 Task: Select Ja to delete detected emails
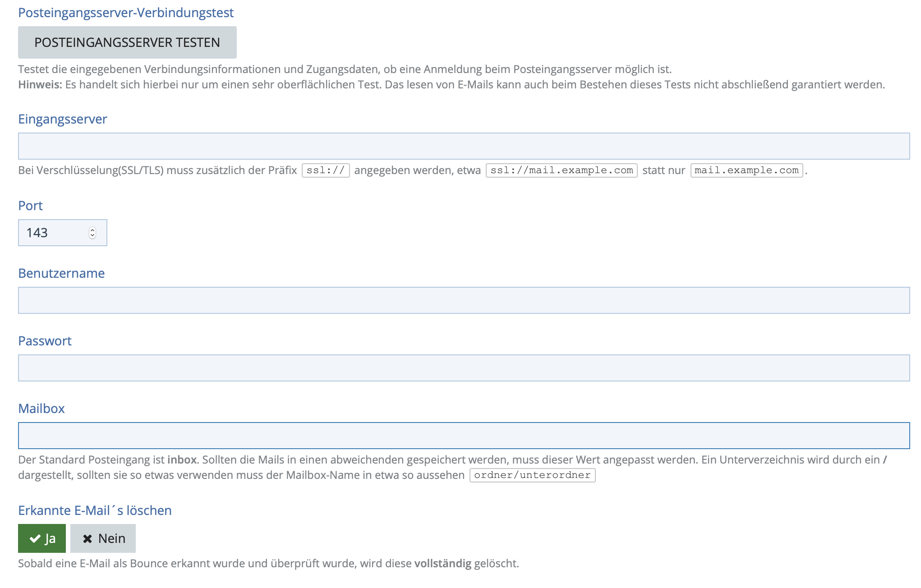[42, 538]
